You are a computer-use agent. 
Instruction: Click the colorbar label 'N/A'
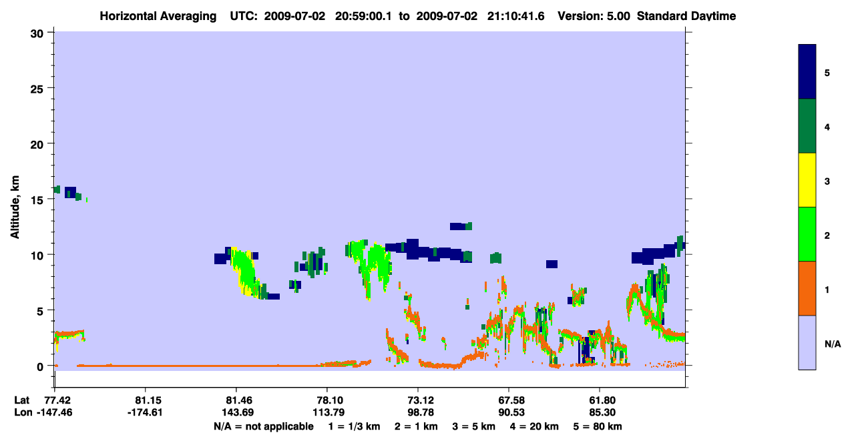click(833, 344)
